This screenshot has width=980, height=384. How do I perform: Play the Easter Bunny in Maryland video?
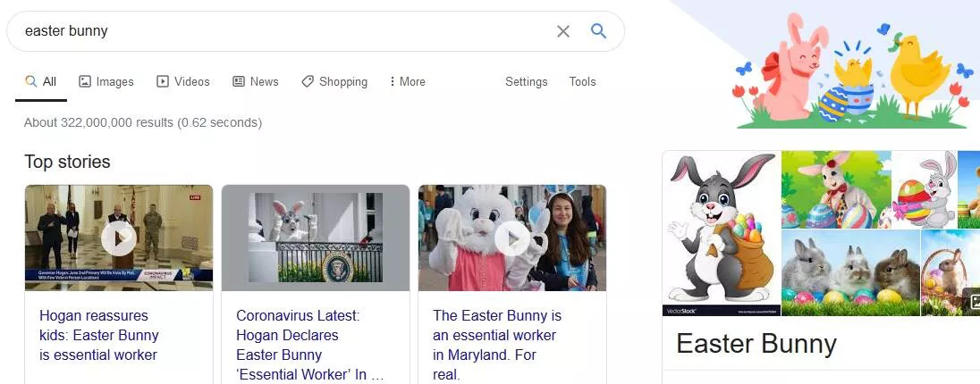(512, 238)
